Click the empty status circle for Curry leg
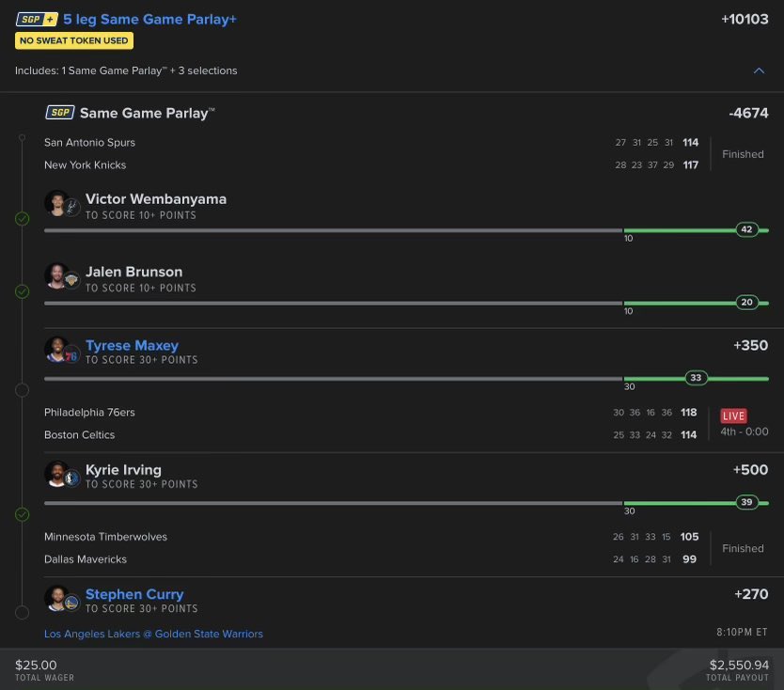784x690 pixels. tap(22, 613)
